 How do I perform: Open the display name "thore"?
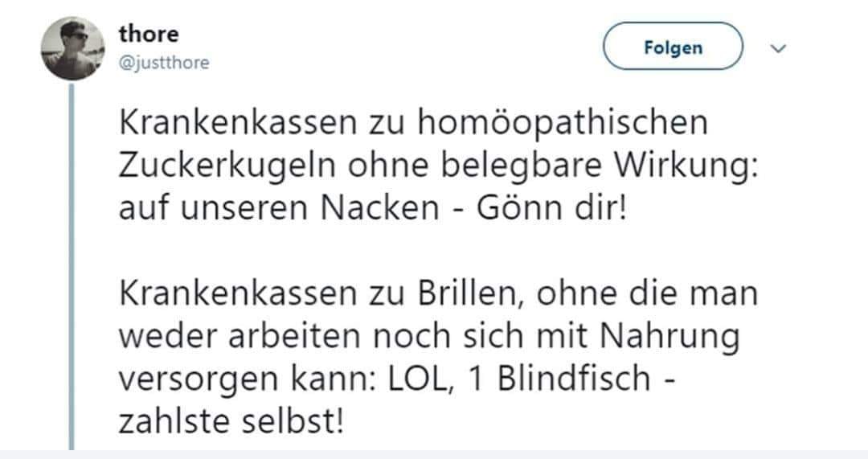149,35
